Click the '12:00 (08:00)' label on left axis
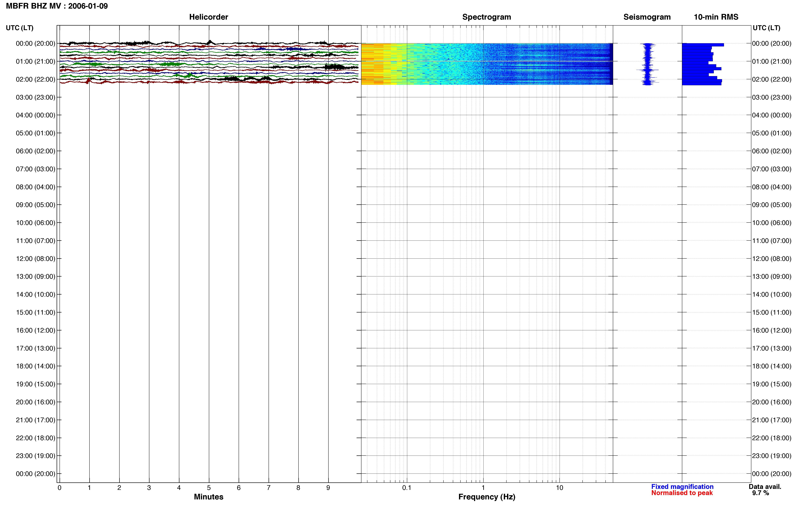Image resolution: width=812 pixels, height=508 pixels. 36,259
